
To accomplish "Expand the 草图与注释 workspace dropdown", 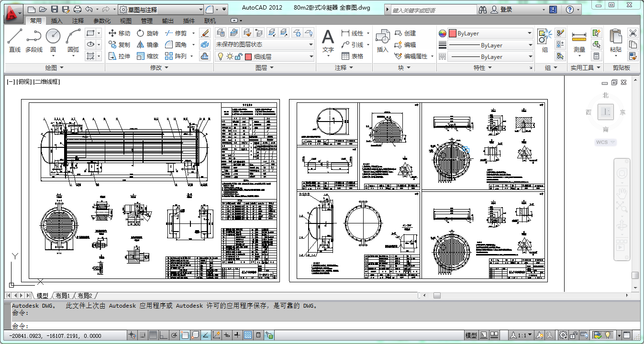I will click(x=200, y=10).
